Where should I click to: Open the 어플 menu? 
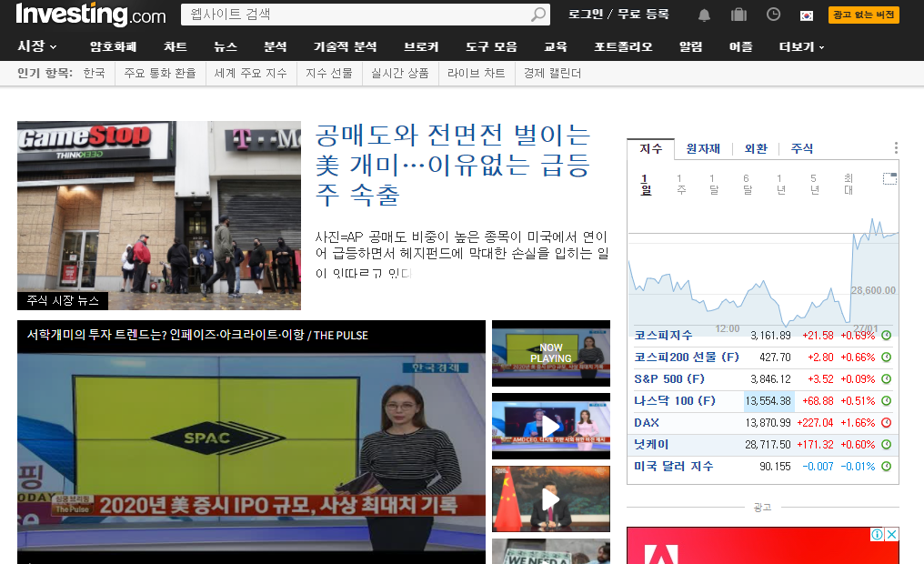tap(741, 46)
